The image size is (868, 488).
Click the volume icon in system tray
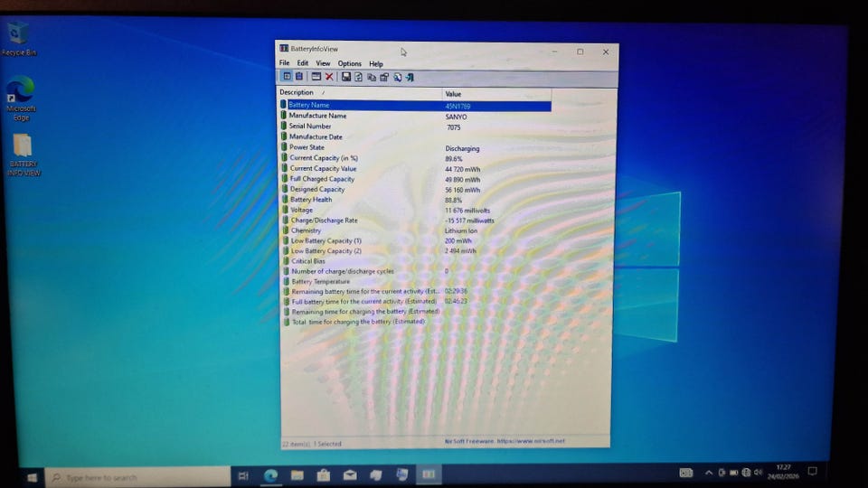758,472
